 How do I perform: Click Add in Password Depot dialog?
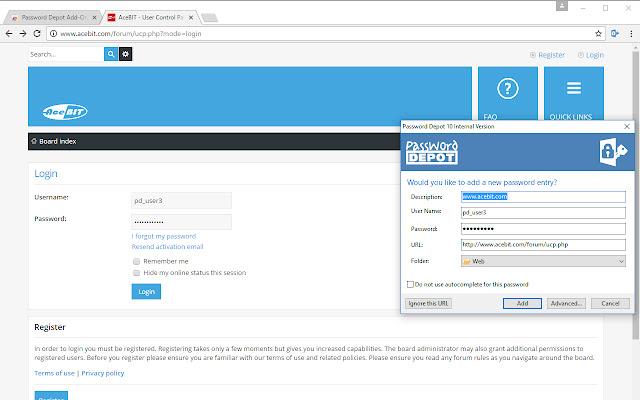(522, 303)
